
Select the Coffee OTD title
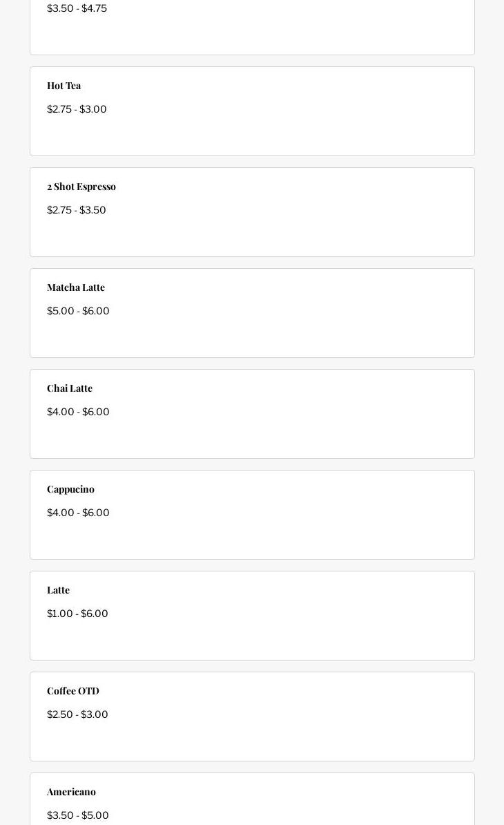(x=73, y=691)
